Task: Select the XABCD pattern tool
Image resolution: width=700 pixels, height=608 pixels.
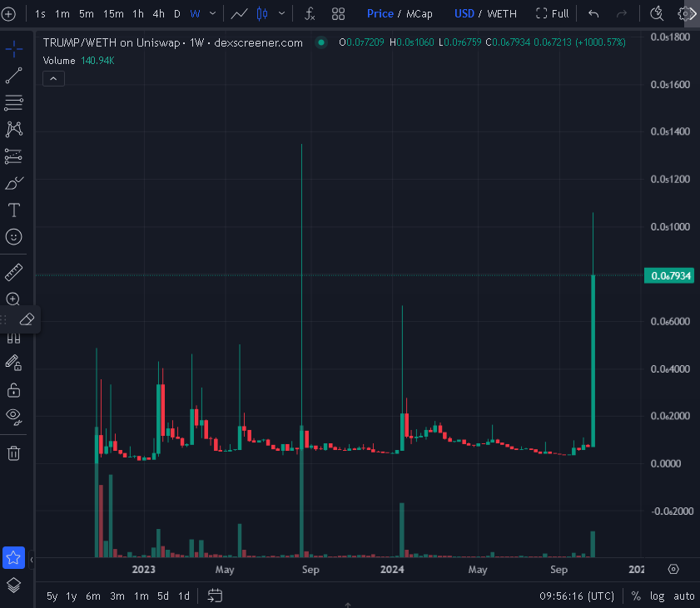Action: [14, 130]
